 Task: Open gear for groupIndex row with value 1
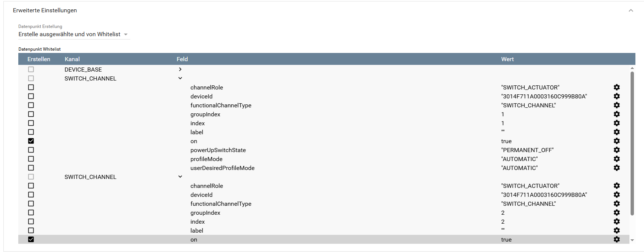[x=616, y=114]
